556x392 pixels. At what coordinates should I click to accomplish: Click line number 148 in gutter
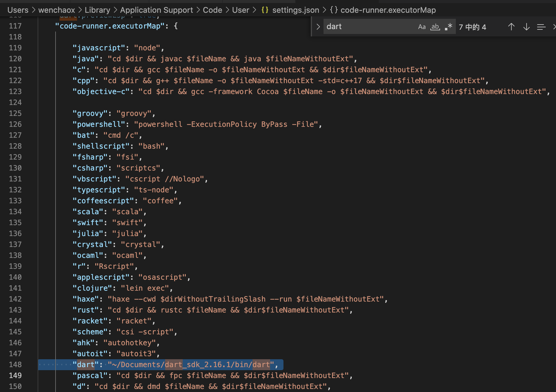tap(15, 365)
